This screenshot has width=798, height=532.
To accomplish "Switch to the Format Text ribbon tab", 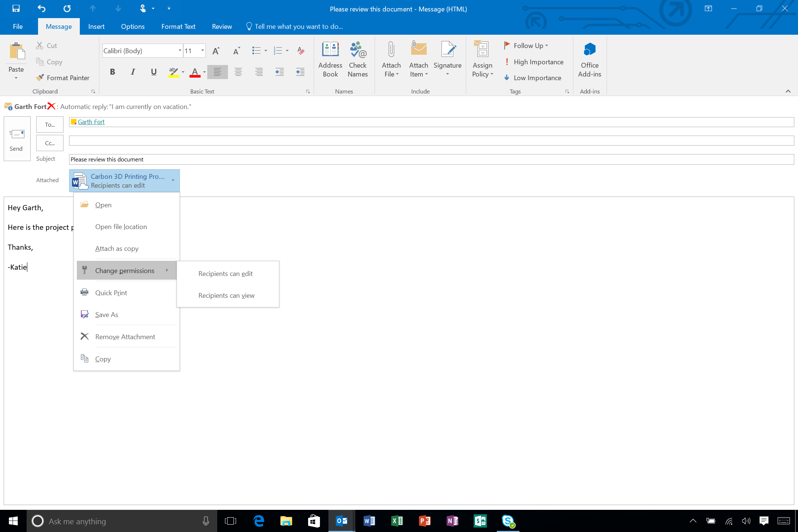I will pos(178,26).
